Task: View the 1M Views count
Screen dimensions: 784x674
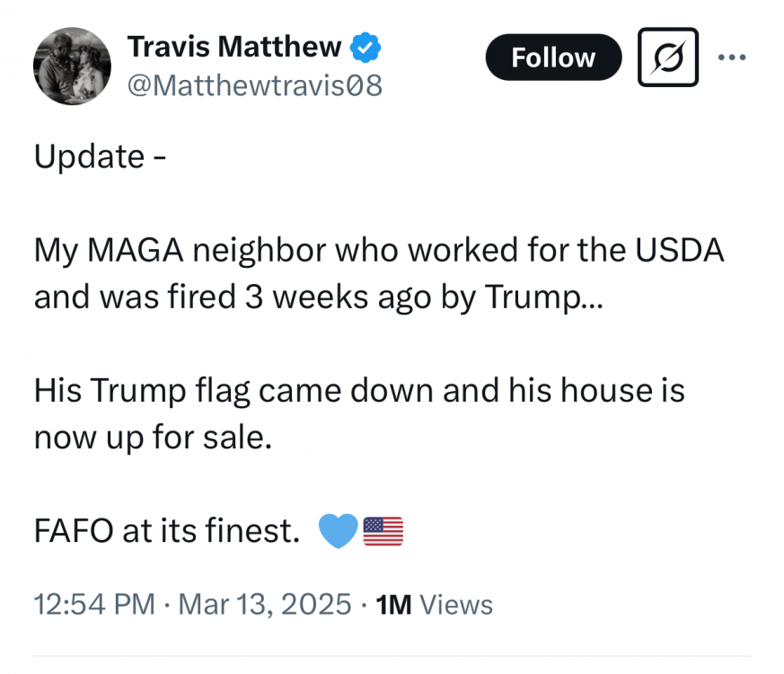Action: [x=435, y=604]
